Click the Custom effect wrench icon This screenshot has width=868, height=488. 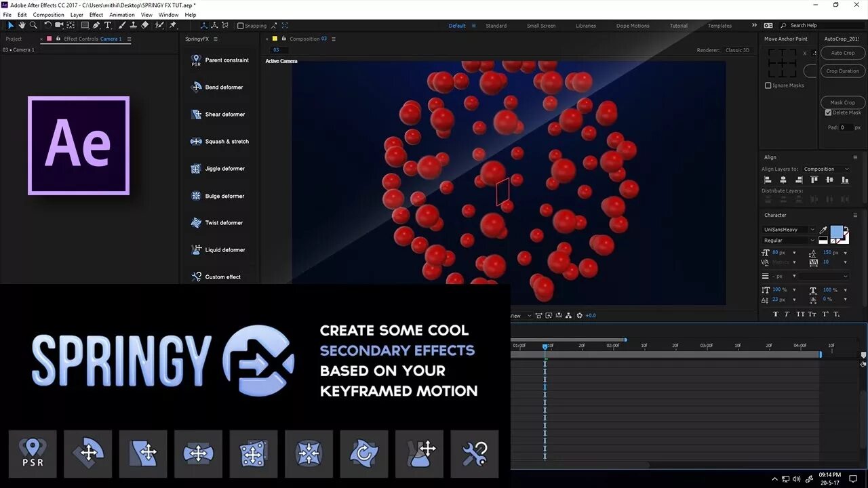196,277
